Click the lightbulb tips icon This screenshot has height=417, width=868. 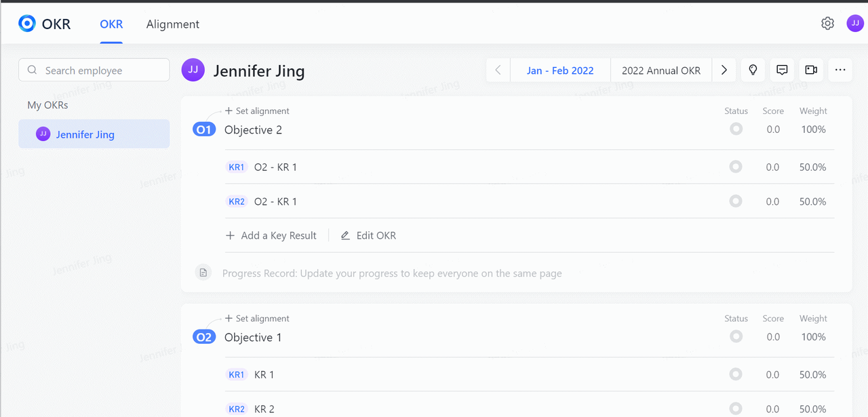(x=753, y=70)
